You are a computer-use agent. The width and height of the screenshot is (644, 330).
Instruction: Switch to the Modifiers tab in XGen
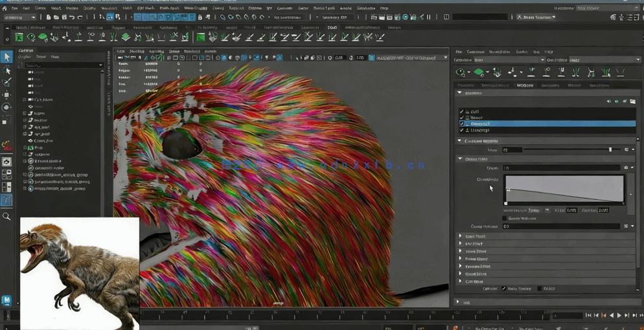coord(525,85)
